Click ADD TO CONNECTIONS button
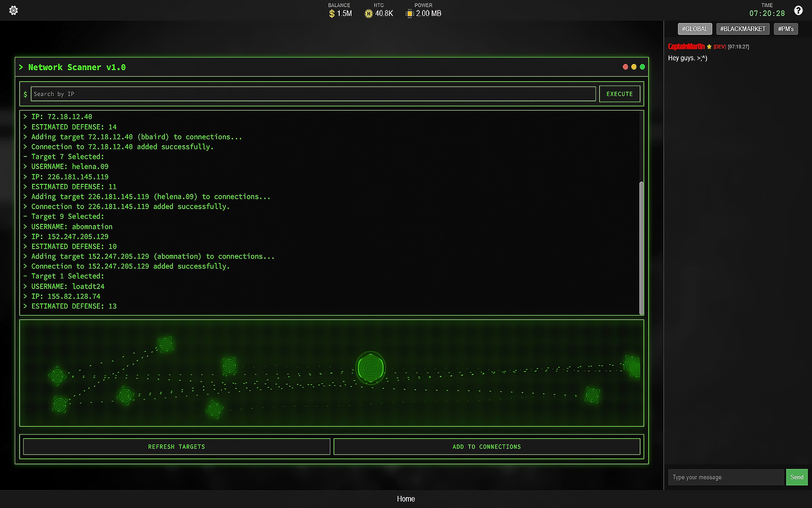The height and width of the screenshot is (508, 812). (487, 447)
